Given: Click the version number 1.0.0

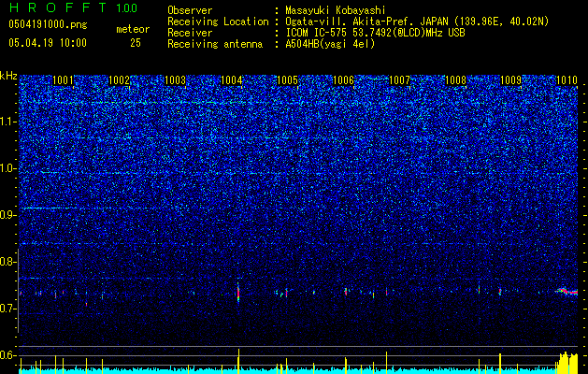Looking at the screenshot, I should 127,8.
